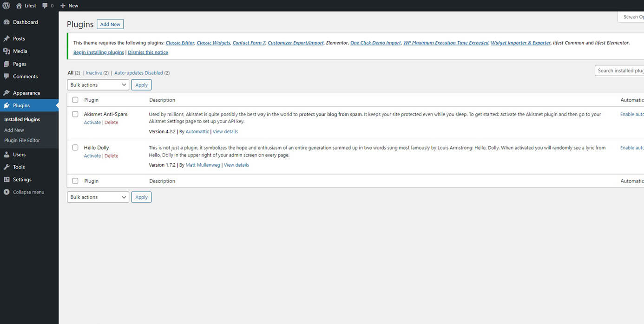Click the bottom Apply button
This screenshot has height=324, width=644.
pos(141,197)
